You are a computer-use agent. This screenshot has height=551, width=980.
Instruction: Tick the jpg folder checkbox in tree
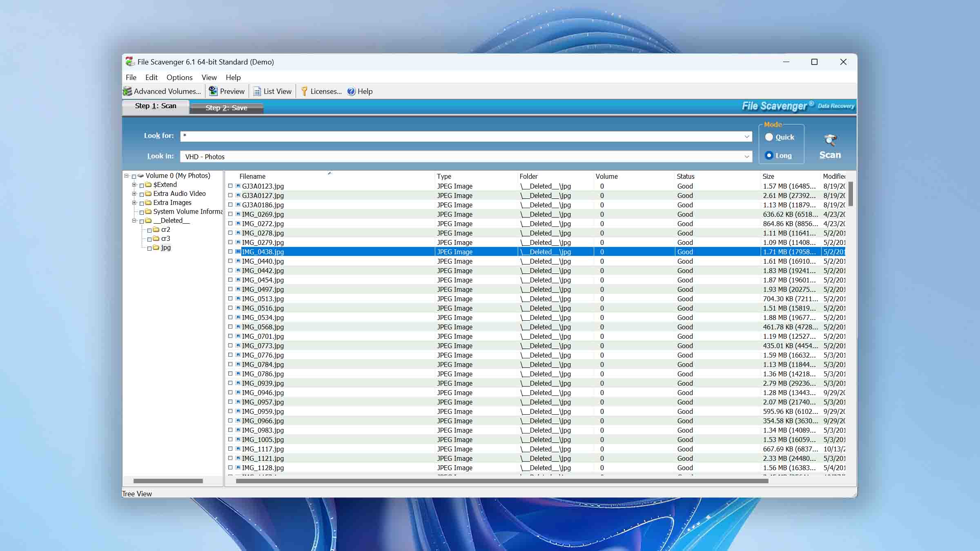point(149,248)
